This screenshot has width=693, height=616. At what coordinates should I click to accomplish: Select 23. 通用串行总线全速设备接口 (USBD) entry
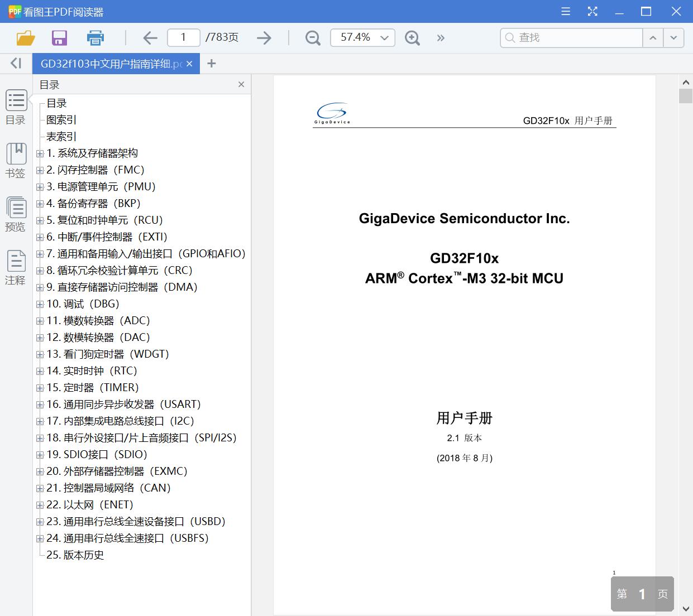point(136,522)
